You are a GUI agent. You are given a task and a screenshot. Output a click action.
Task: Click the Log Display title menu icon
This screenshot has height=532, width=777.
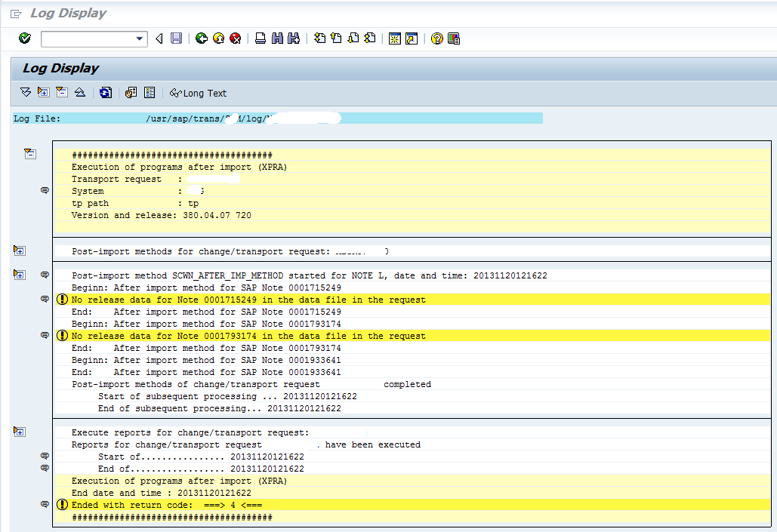click(17, 14)
